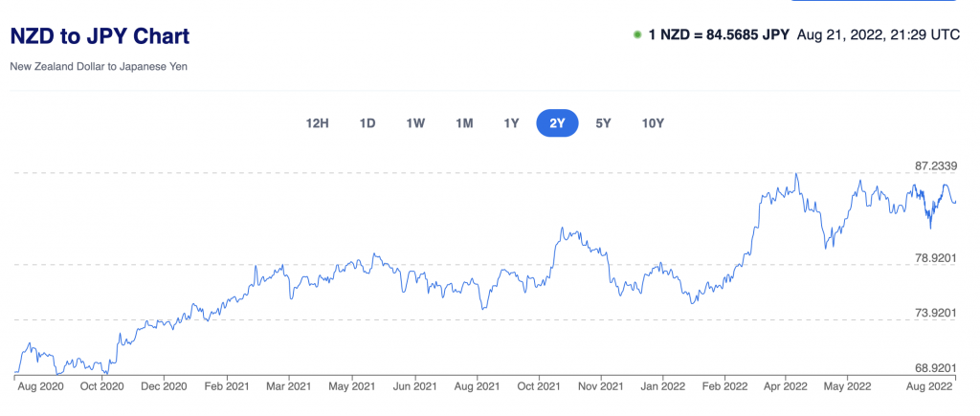Click the 87.2339 high value label
980x416 pixels.
click(x=936, y=166)
